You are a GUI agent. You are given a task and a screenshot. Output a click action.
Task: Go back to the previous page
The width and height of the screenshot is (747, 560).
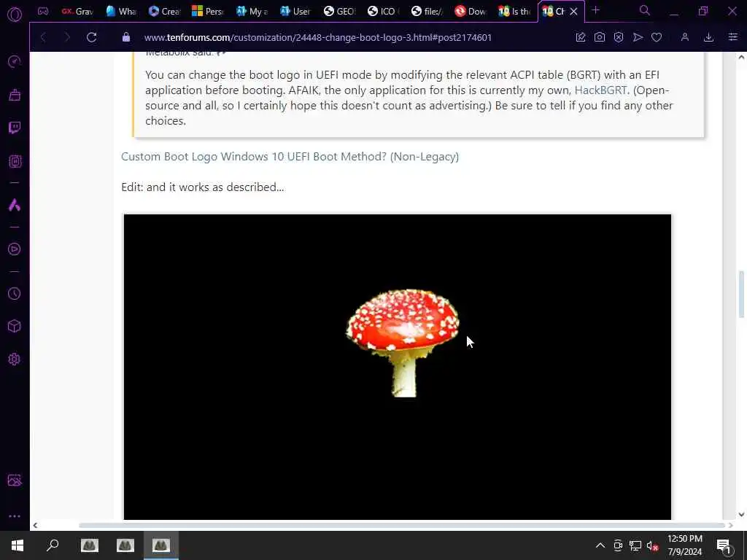click(x=43, y=37)
